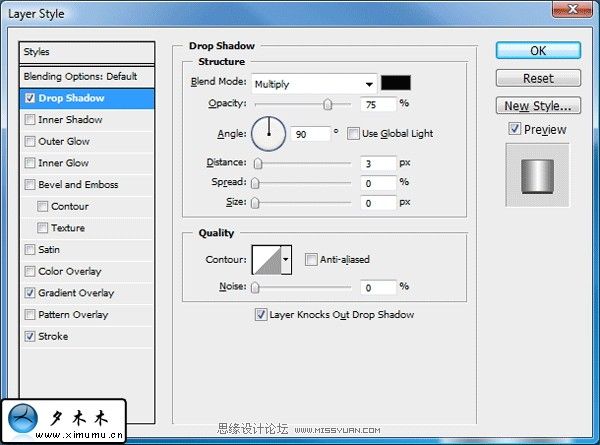Close the Layer Style dialog
Viewport: 600px width, 445px height.
572,8
